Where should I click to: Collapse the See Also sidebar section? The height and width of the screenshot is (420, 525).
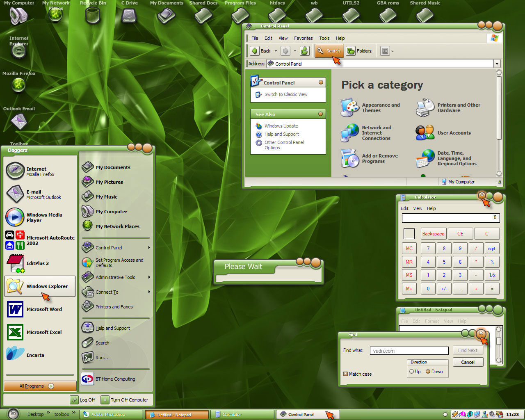(321, 114)
